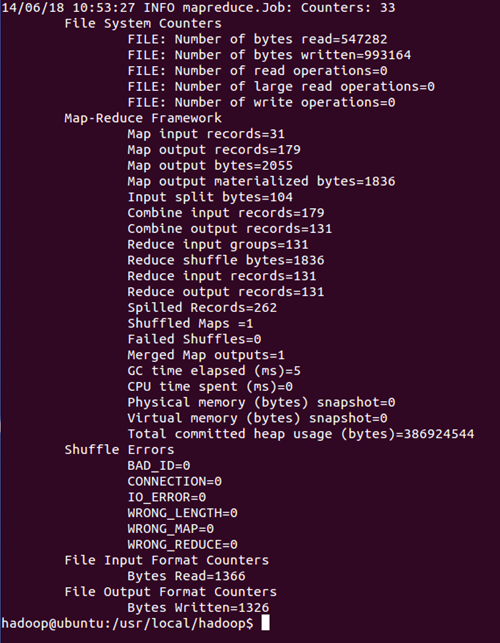Click the "Shuffle Errors" section heading
500x643 pixels.
119,449
